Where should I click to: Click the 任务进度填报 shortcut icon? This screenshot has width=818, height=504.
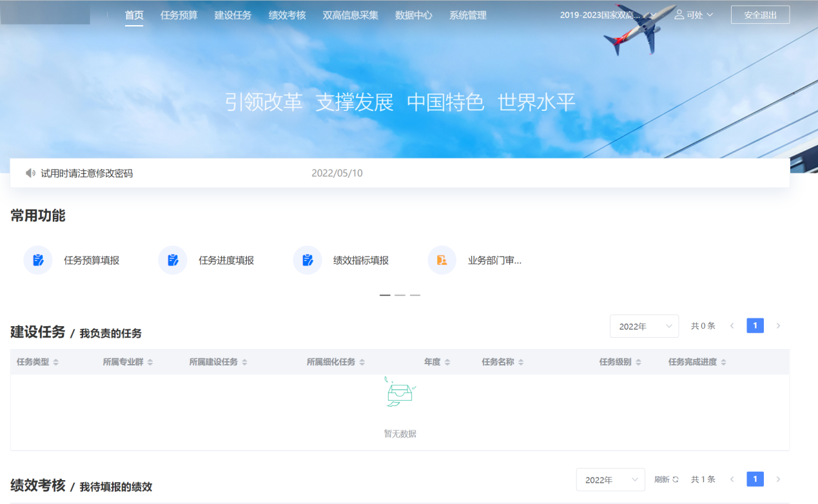[173, 260]
